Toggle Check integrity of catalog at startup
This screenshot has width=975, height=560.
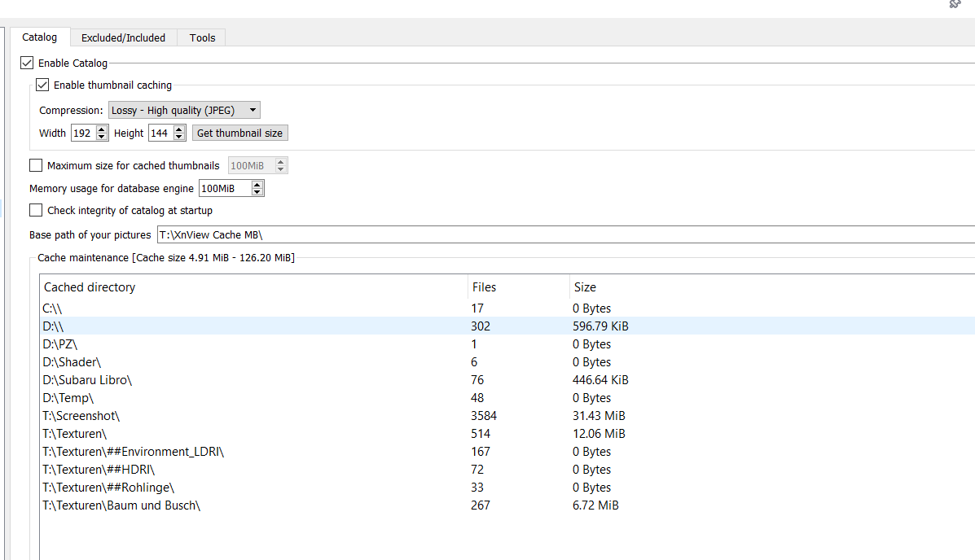click(36, 210)
